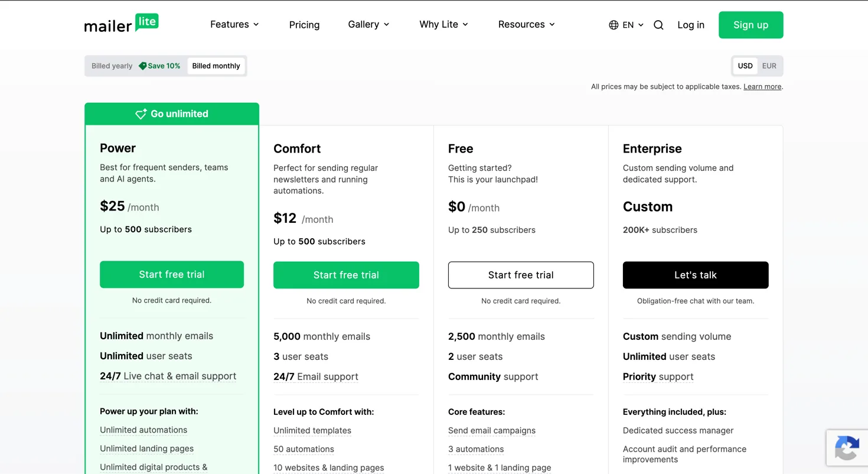The width and height of the screenshot is (868, 474).
Task: Click 2 user seats text
Action: click(x=475, y=356)
